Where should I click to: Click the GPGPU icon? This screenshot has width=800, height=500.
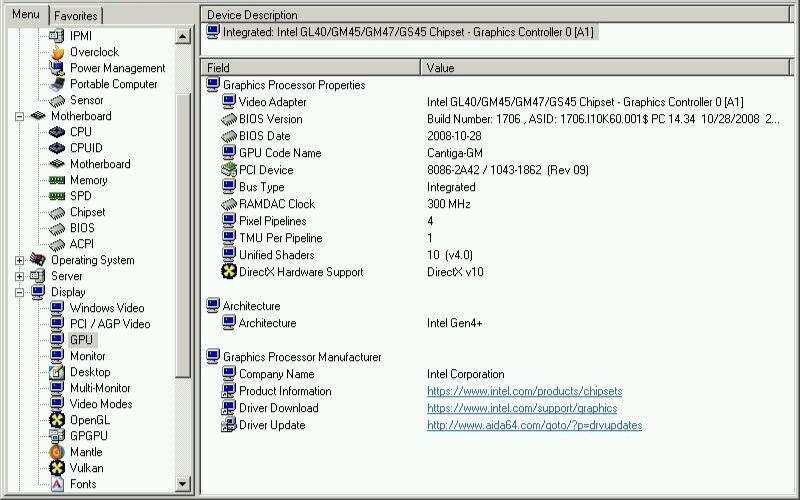click(57, 436)
